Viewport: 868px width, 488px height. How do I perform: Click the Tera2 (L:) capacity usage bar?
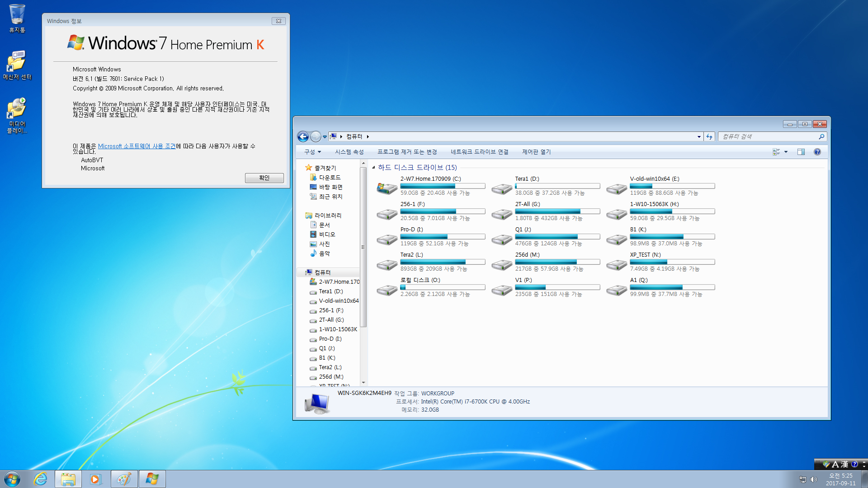[443, 262]
